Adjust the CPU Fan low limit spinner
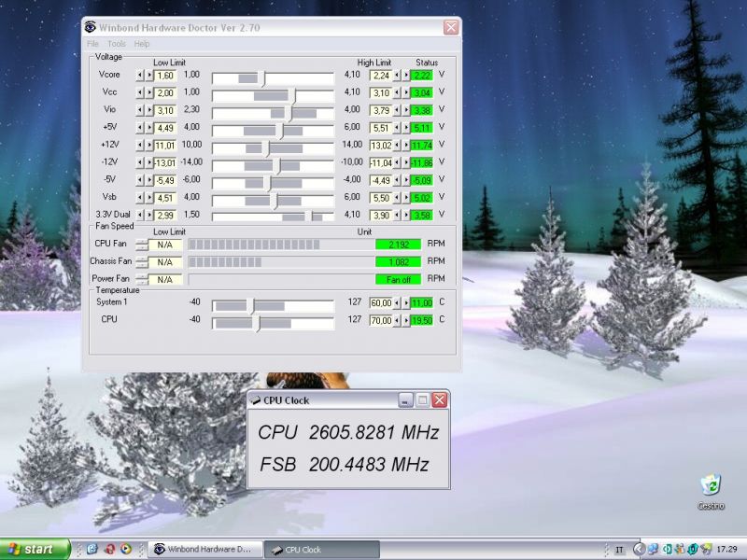Image resolution: width=747 pixels, height=560 pixels. 142,245
